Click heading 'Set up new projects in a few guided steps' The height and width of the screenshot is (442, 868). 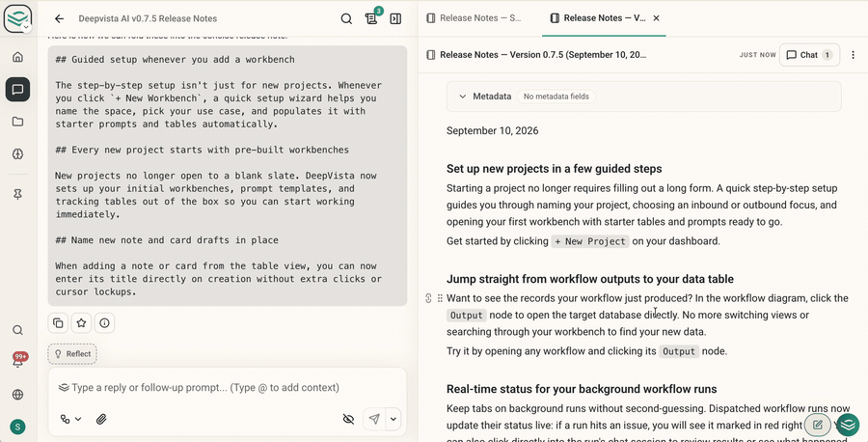click(555, 169)
